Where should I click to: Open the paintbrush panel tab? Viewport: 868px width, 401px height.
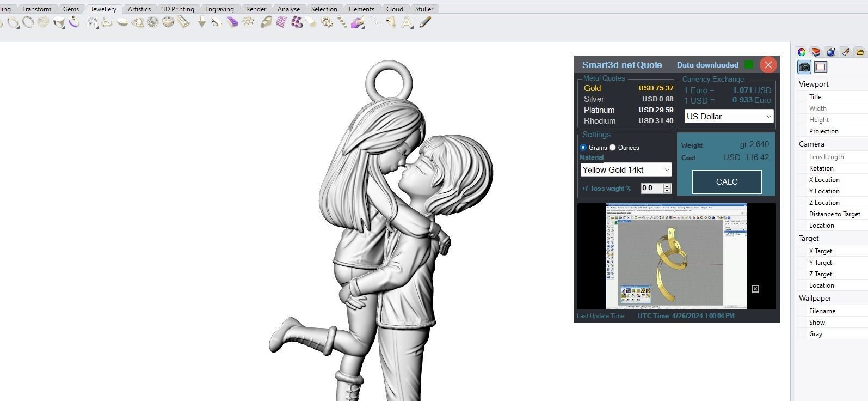point(845,52)
